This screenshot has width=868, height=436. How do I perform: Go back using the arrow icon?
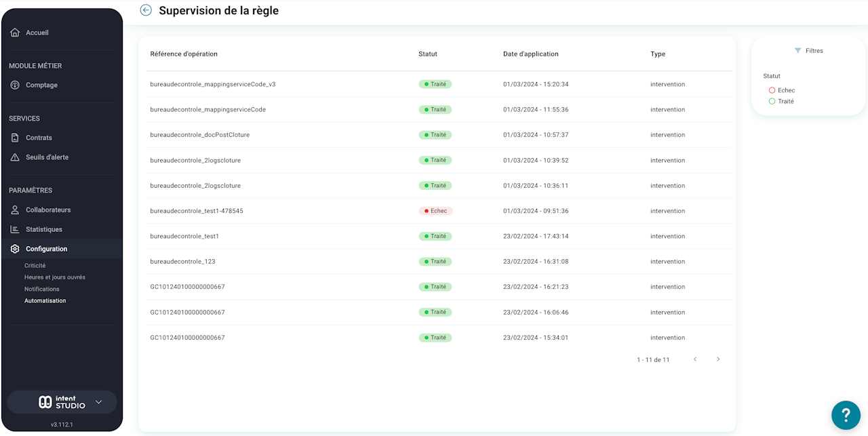146,10
